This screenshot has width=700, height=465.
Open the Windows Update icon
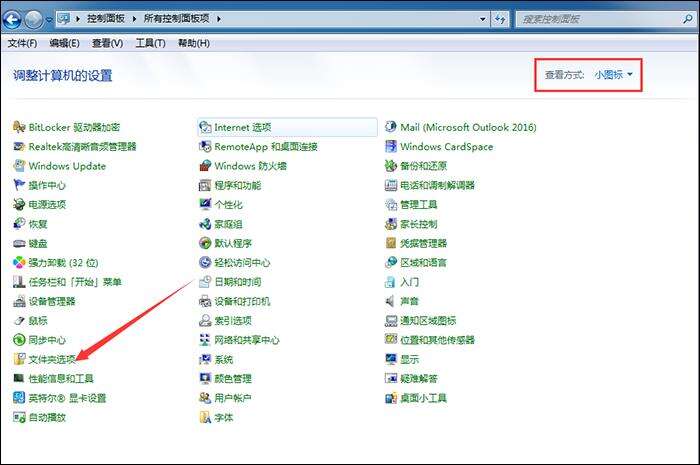click(19, 166)
